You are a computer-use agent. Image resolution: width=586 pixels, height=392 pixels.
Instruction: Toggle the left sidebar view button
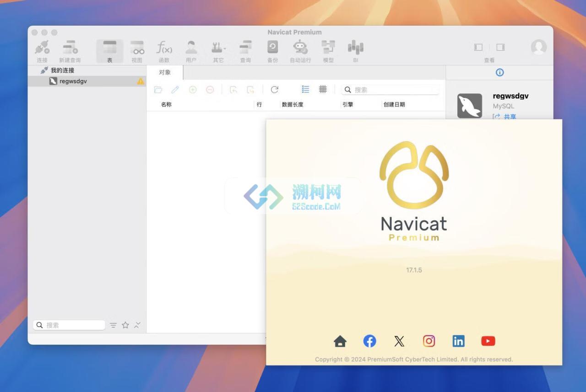point(478,47)
